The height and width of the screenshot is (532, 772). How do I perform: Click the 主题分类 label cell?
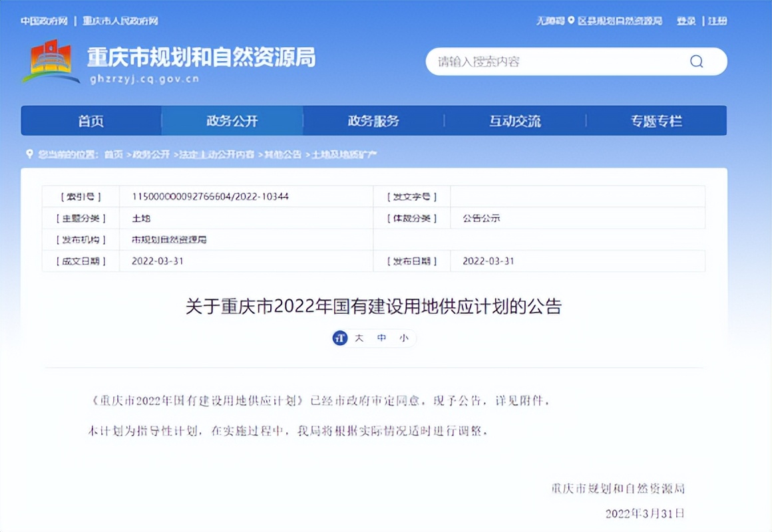tap(81, 218)
